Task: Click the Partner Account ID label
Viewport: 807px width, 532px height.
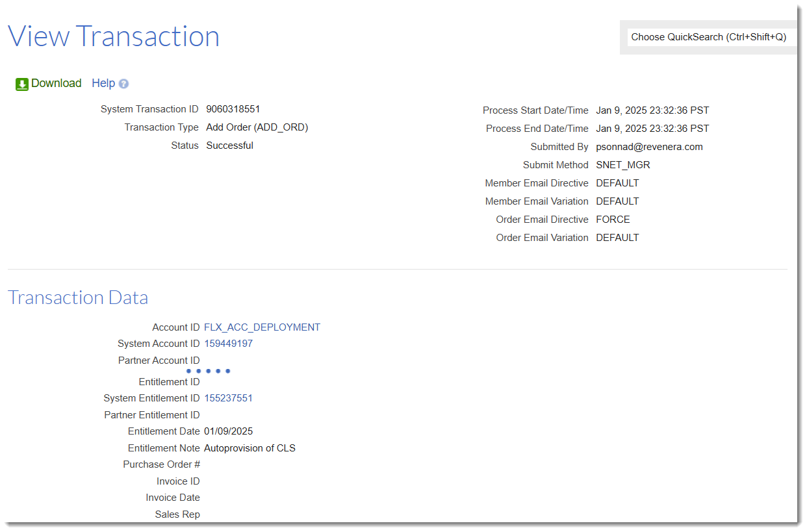Action: [x=159, y=361]
